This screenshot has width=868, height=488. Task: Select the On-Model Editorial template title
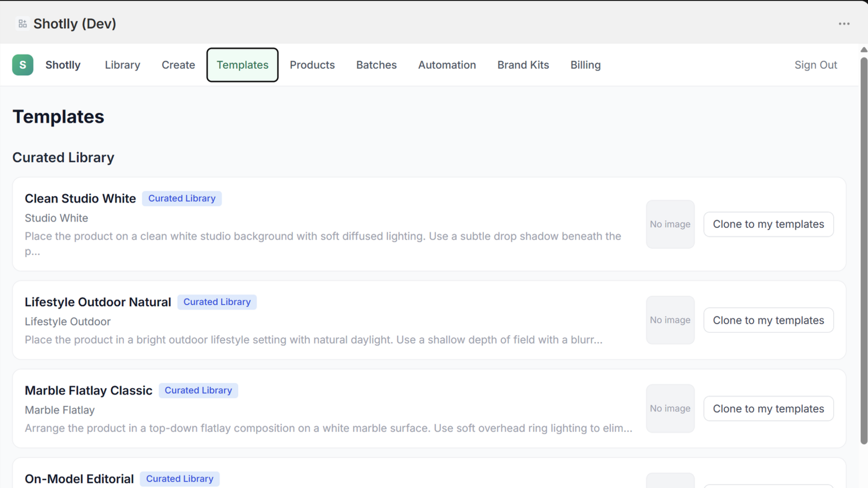[79, 479]
